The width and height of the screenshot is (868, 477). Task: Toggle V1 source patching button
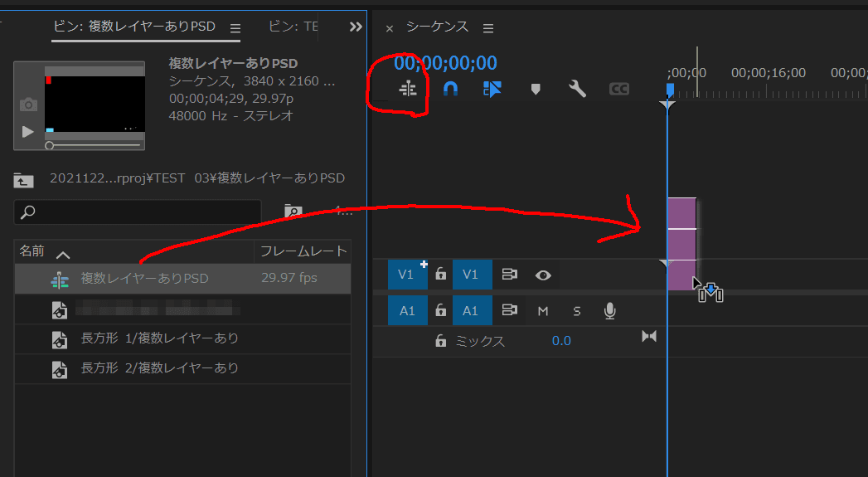[x=407, y=275]
